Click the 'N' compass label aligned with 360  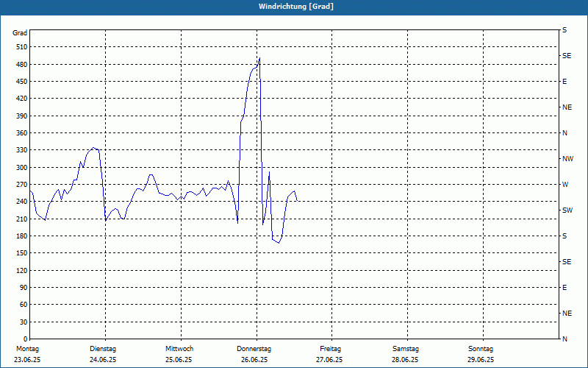(x=565, y=133)
